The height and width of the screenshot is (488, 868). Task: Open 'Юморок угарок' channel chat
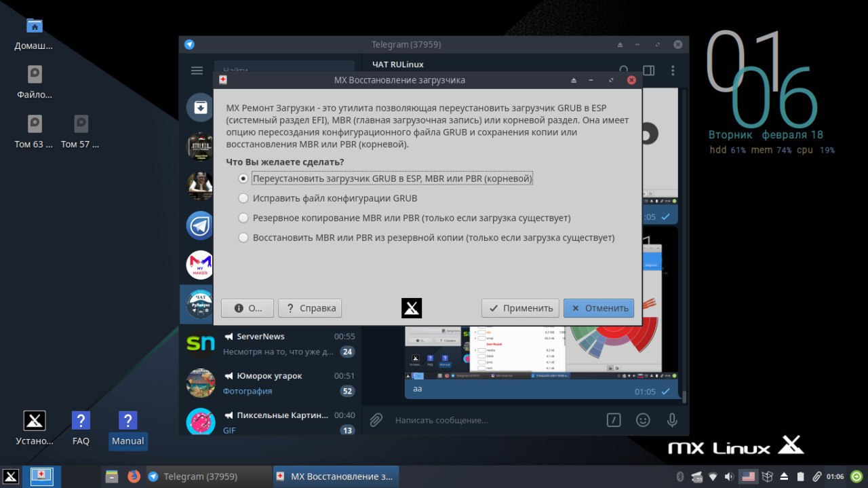click(x=271, y=383)
